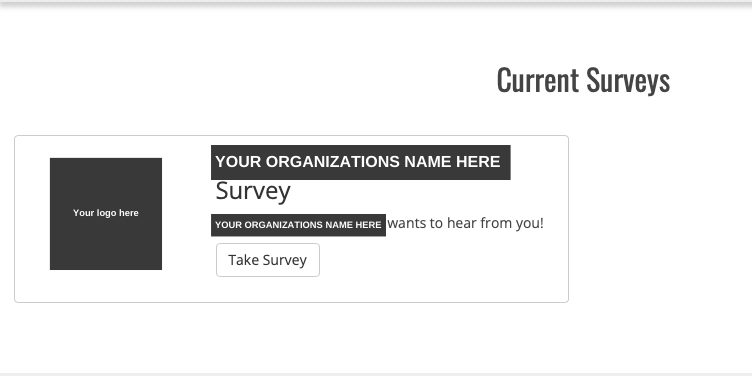This screenshot has height=376, width=752.
Task: Click the word 'Surveys' in the heading
Action: tap(628, 82)
